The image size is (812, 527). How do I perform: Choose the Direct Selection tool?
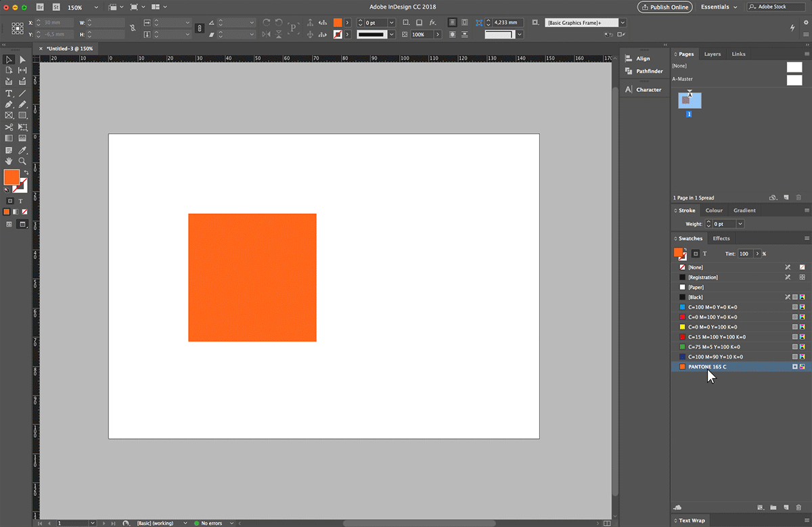[22, 60]
